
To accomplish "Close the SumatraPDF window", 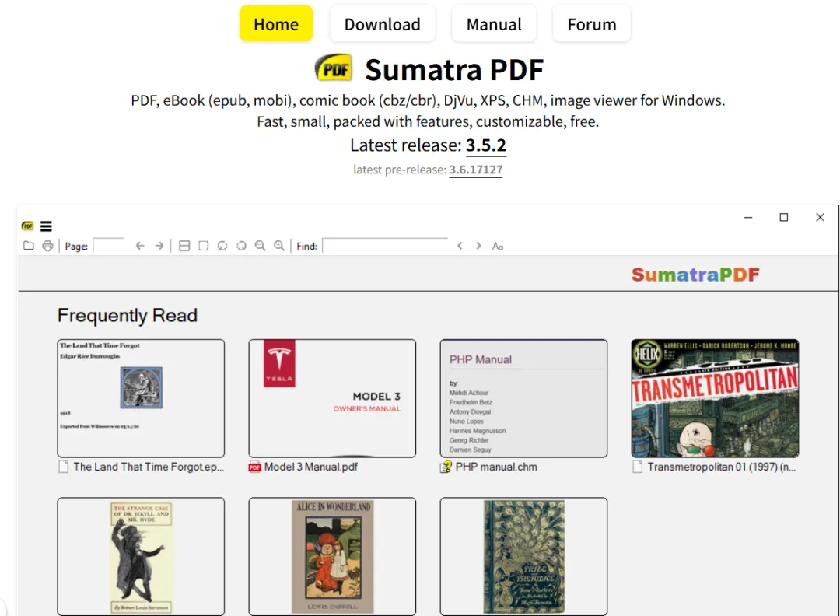I will coord(820,218).
